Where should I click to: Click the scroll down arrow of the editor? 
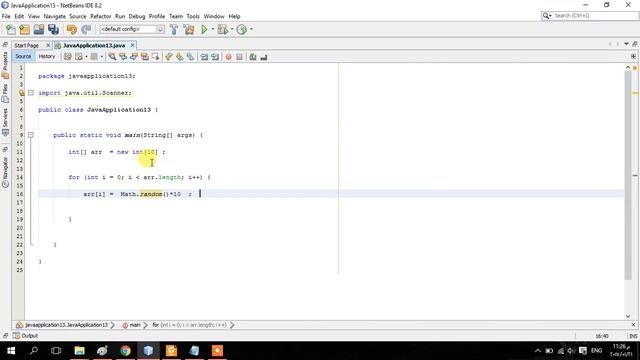pyautogui.click(x=628, y=316)
